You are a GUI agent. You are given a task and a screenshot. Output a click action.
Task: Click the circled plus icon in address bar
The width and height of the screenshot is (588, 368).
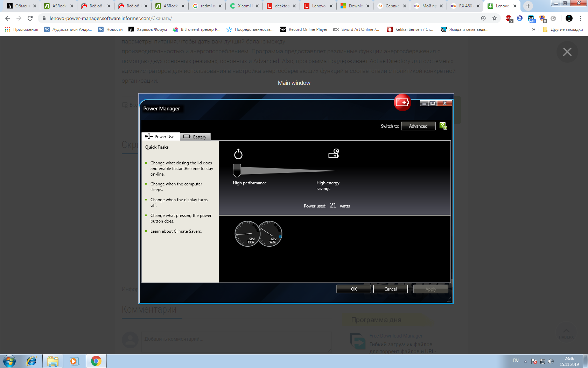[483, 18]
